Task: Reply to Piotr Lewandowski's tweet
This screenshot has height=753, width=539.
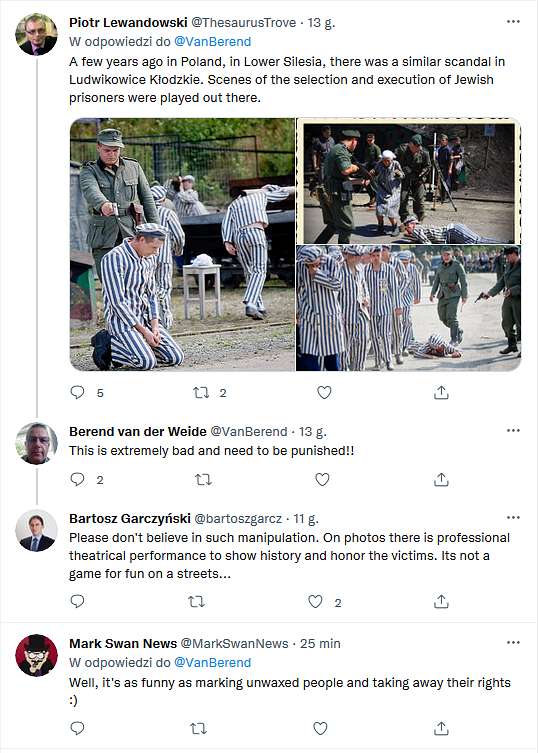Action: [77, 392]
